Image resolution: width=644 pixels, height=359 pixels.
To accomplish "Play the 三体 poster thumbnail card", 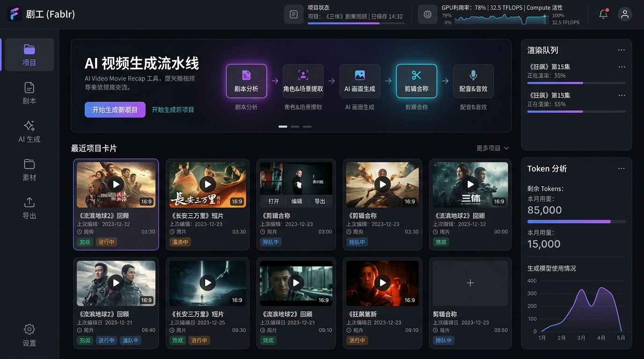I will point(470,184).
